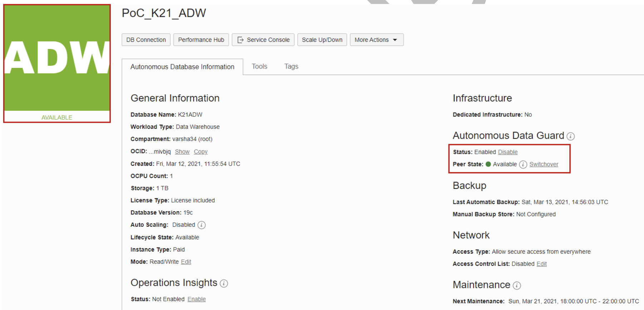Select Autonomous Database Information tab

pos(182,67)
